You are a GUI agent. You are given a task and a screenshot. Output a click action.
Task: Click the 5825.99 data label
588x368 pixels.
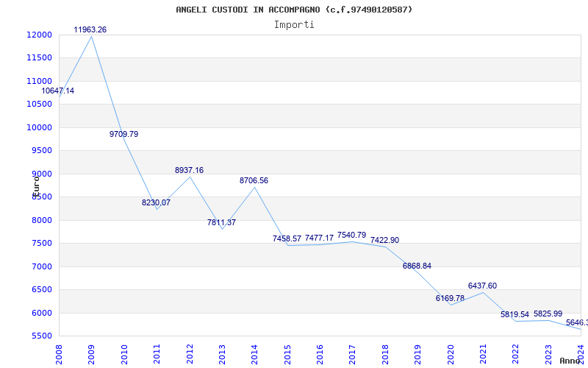[548, 314]
